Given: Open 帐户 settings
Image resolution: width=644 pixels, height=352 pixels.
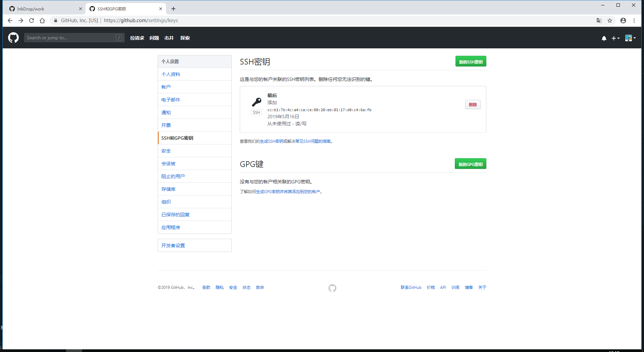Looking at the screenshot, I should point(195,87).
